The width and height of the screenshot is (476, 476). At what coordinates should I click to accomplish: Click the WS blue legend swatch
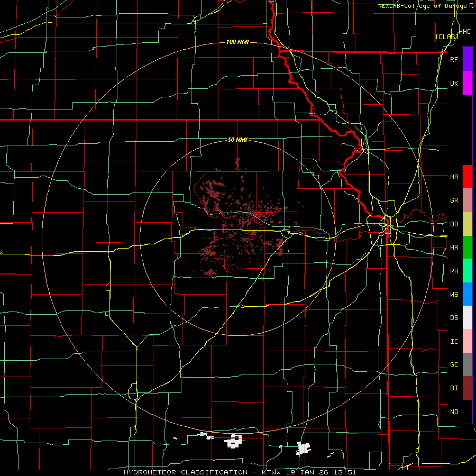[x=467, y=294]
